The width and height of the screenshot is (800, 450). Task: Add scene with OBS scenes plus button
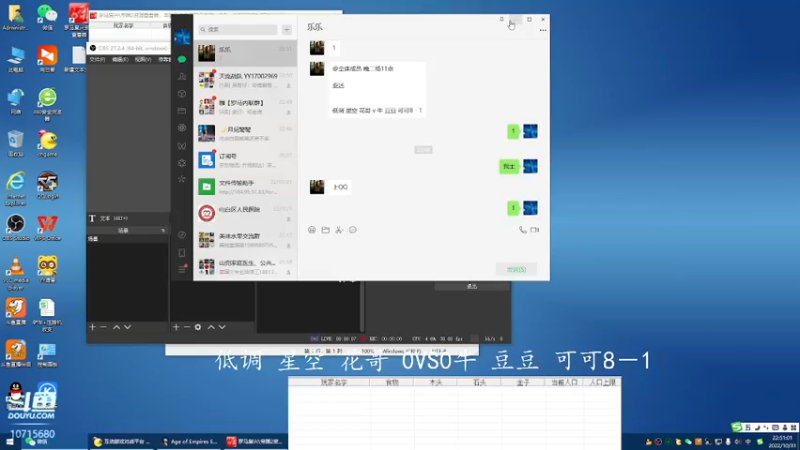(92, 327)
